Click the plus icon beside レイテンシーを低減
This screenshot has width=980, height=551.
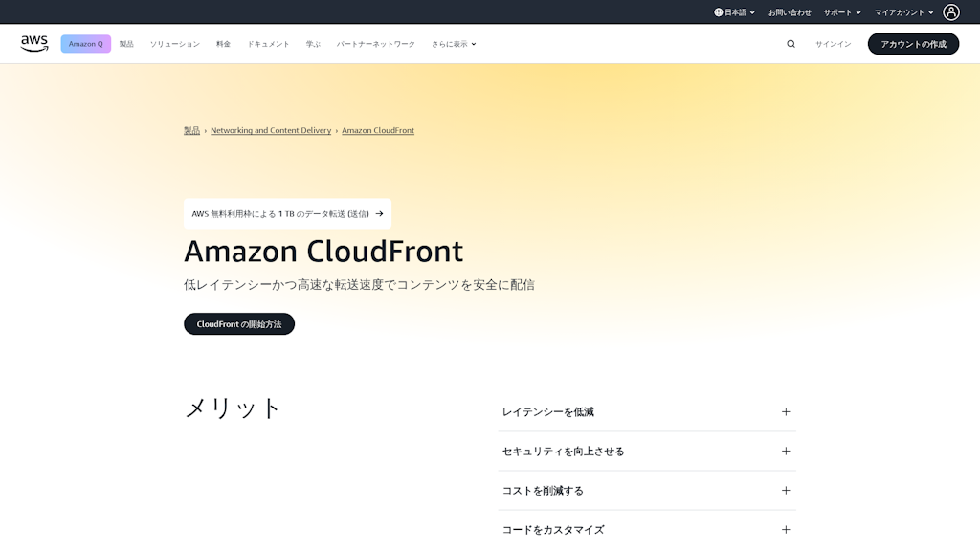[x=786, y=412]
